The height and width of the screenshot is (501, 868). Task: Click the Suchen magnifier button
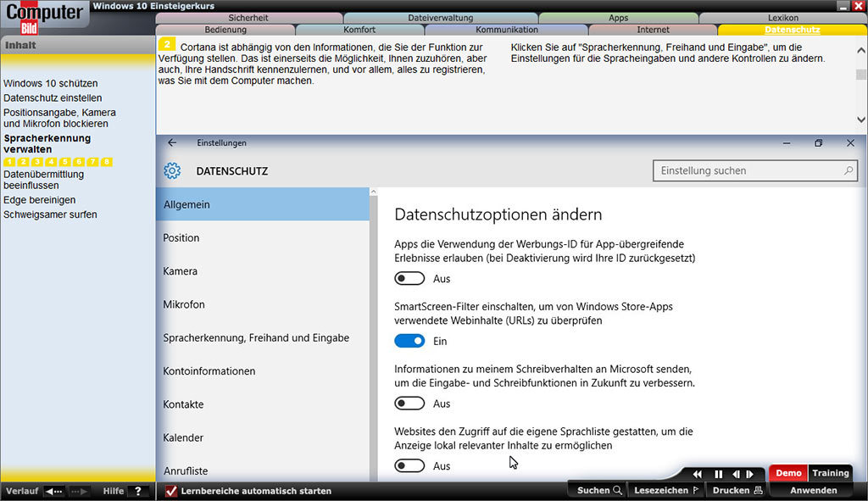pos(599,491)
